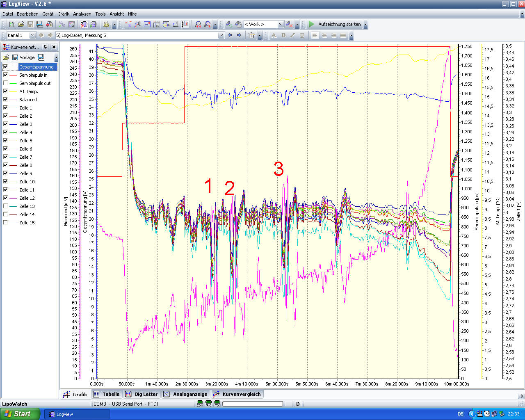The image size is (525, 420).
Task: Open curve template with folder icon in panel
Action: point(6,57)
